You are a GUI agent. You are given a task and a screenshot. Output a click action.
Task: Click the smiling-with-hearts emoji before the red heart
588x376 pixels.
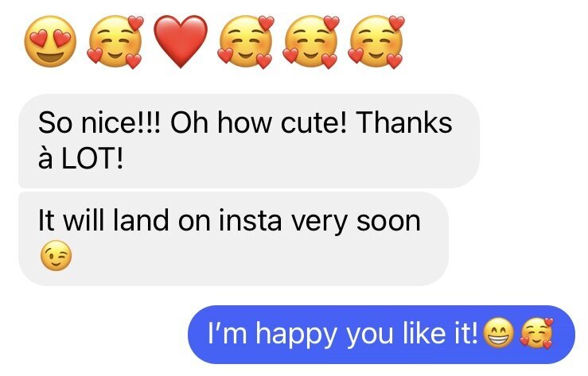115,41
